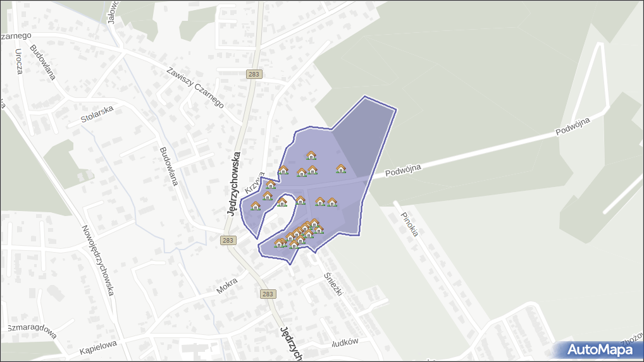
Task: Click the Kąpielowa street label
Action: click(98, 347)
